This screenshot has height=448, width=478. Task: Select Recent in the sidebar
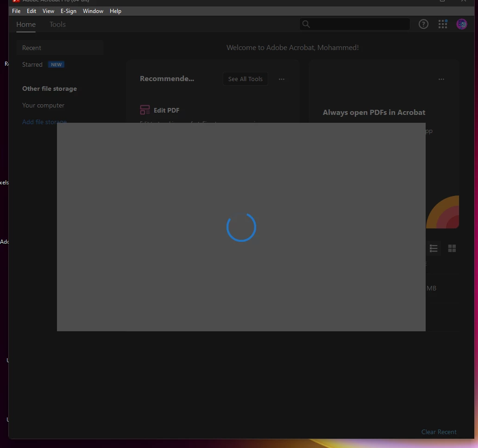click(60, 48)
